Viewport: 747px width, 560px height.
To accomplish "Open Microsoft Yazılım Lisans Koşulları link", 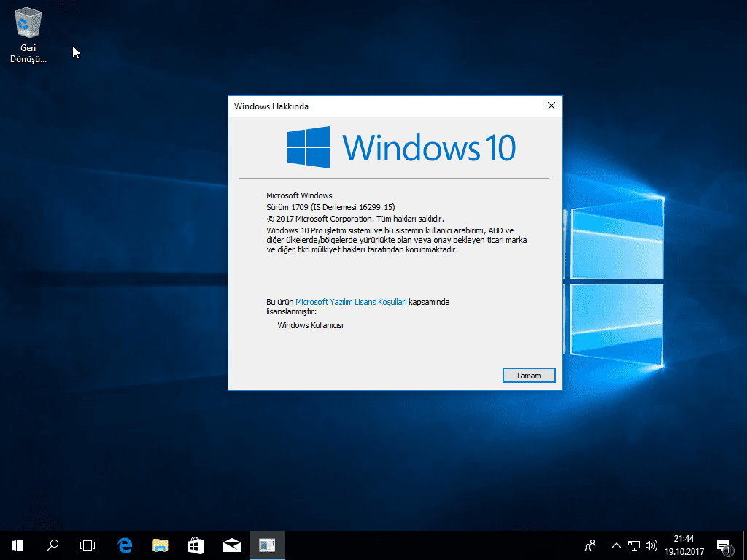I will (351, 302).
